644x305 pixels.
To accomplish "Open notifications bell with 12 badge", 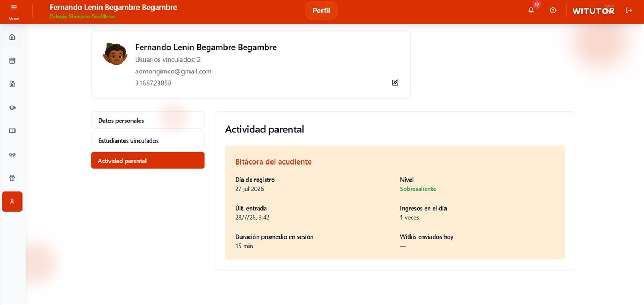I will pos(531,10).
